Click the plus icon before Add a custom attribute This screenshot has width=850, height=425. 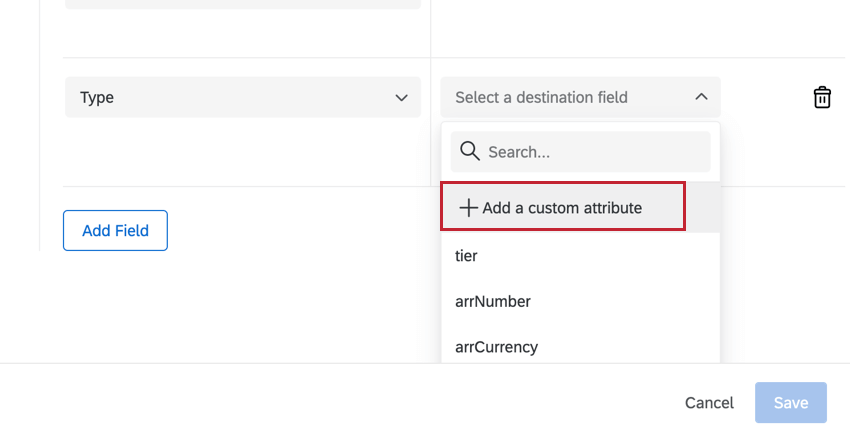point(468,208)
